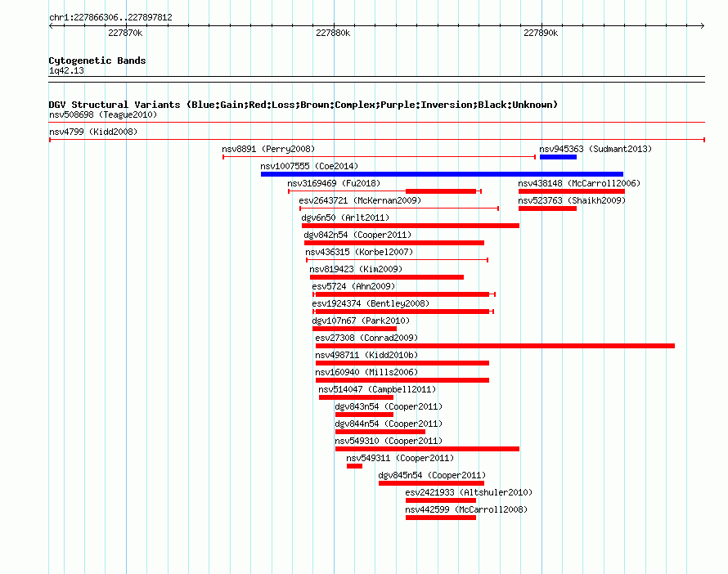Select the nsv4799 (Kidd2008) variant label
Image resolution: width=728 pixels, height=574 pixels.
93,132
